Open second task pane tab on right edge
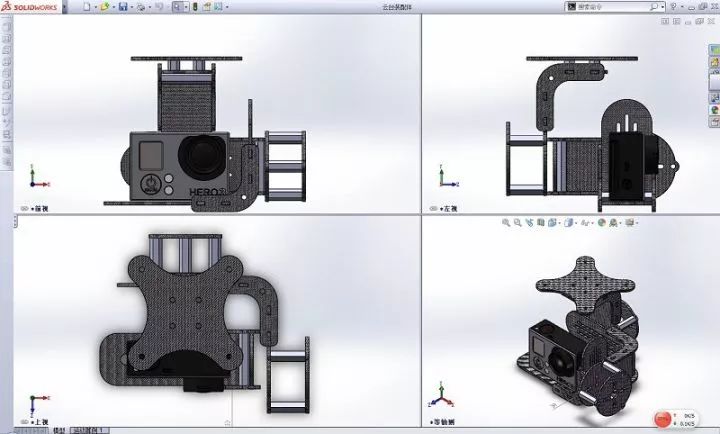The image size is (720, 434). pyautogui.click(x=714, y=62)
